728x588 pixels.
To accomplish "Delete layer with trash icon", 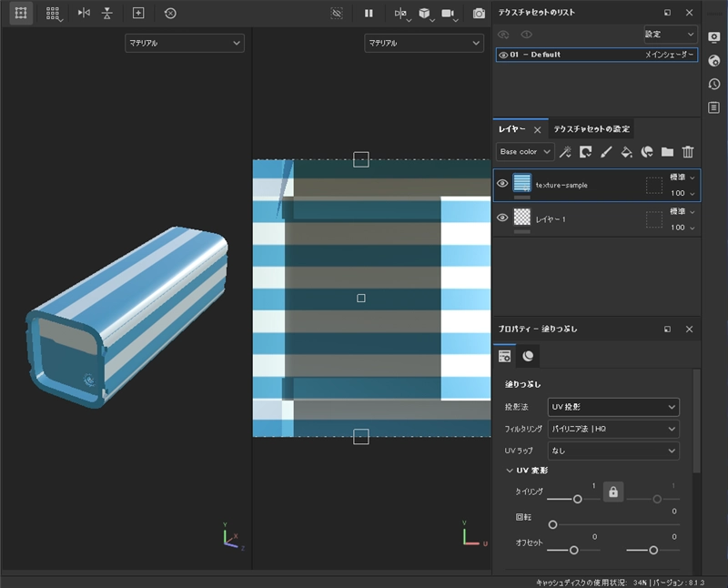I will [x=688, y=152].
